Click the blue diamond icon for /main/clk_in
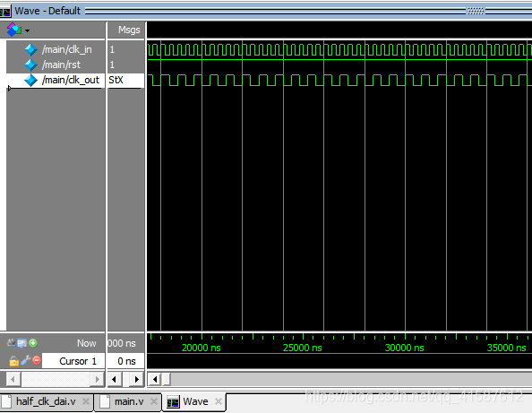The height and width of the screenshot is (413, 532). pos(30,49)
